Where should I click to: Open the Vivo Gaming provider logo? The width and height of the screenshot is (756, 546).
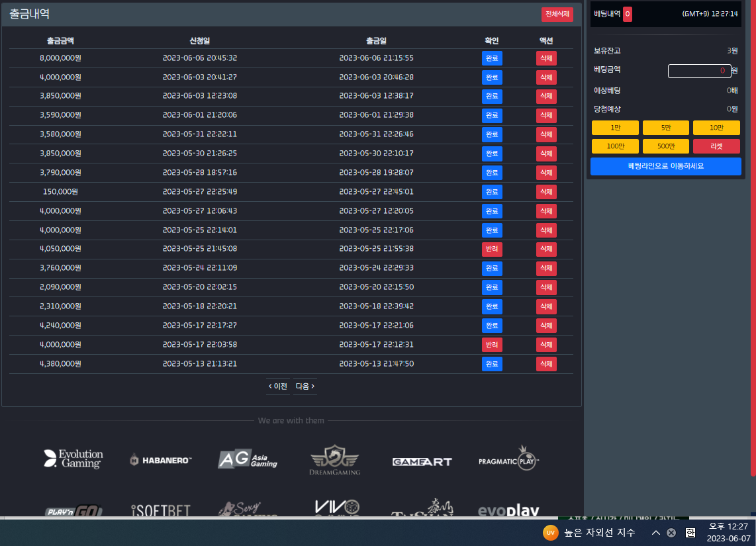[337, 508]
